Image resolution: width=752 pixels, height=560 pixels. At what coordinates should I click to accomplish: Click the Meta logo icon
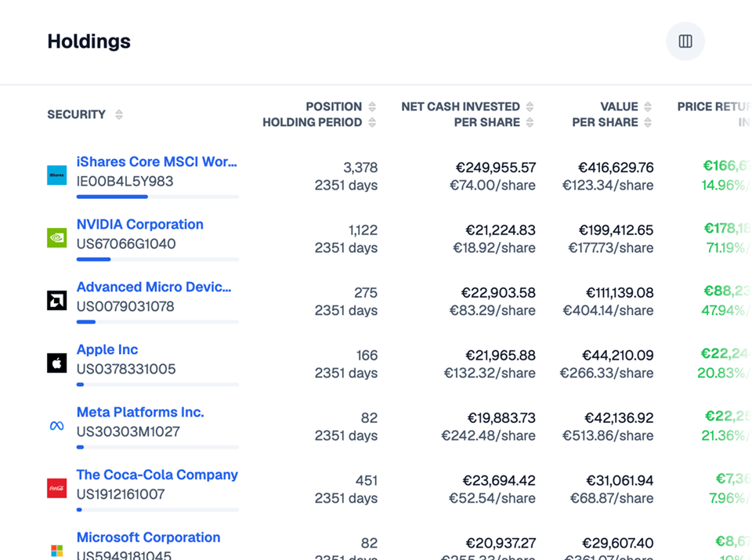pos(56,426)
